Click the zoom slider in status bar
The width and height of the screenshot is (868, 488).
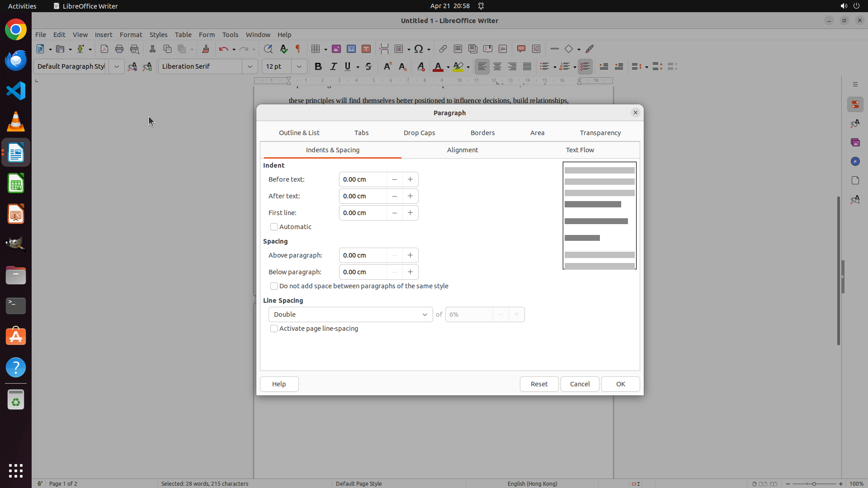814,483
